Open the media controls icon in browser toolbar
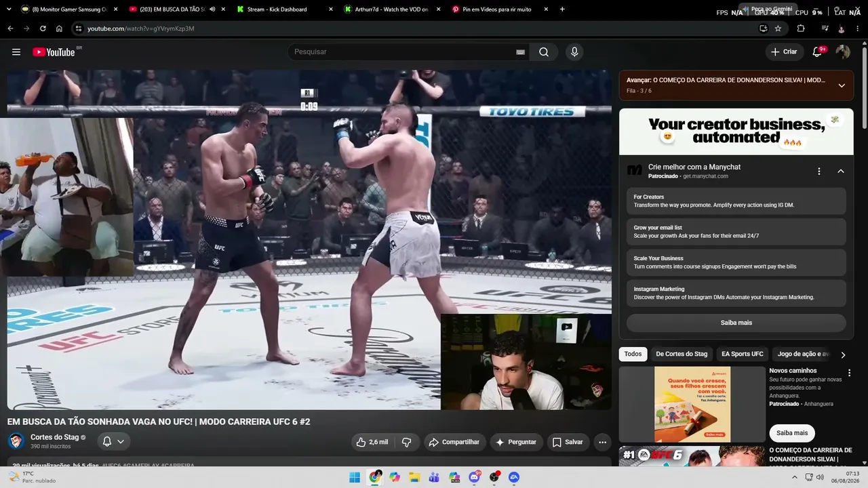The width and height of the screenshot is (868, 488). [825, 28]
